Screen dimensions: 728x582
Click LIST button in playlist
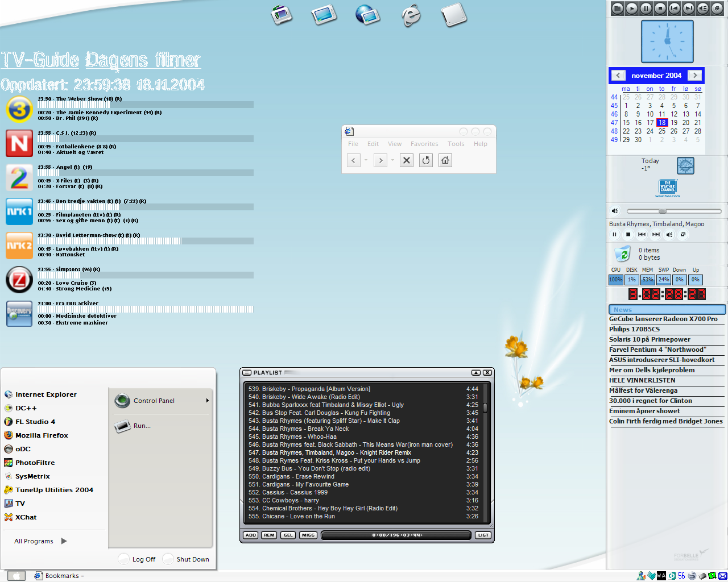(483, 535)
